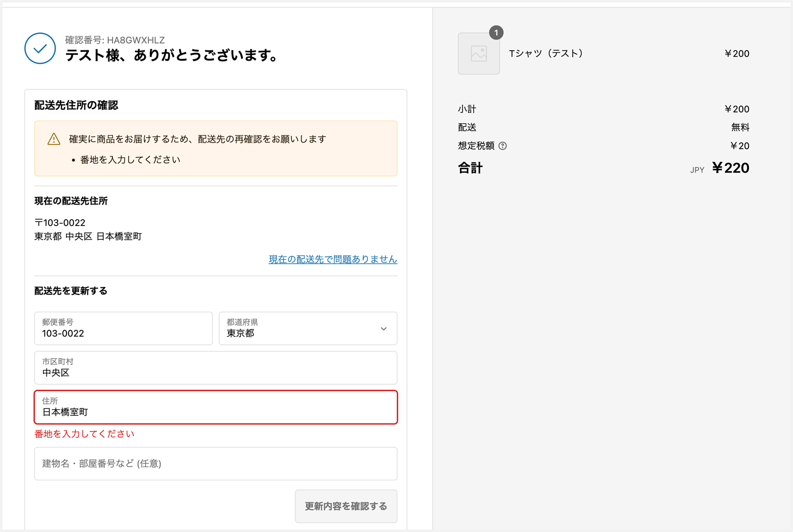Click the estimated tax help question icon
Screen dimensions: 793x532
click(x=502, y=146)
